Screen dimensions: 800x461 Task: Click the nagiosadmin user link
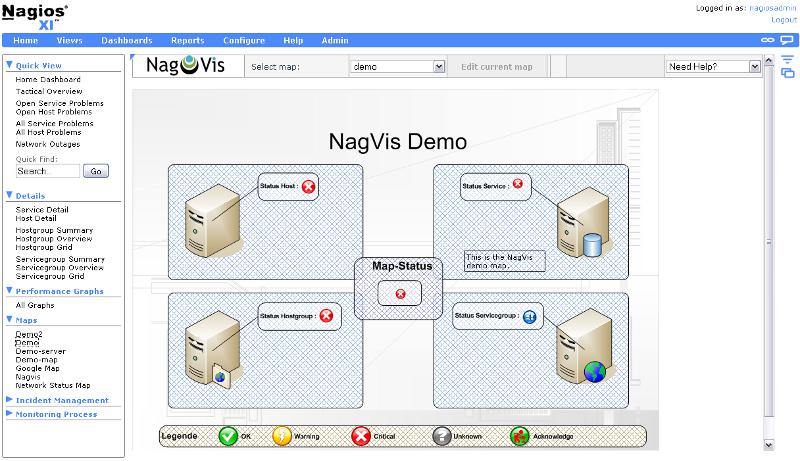[x=772, y=8]
